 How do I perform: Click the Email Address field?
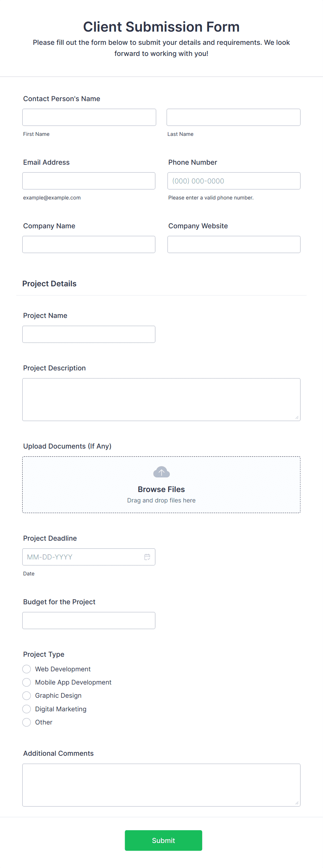click(x=89, y=181)
